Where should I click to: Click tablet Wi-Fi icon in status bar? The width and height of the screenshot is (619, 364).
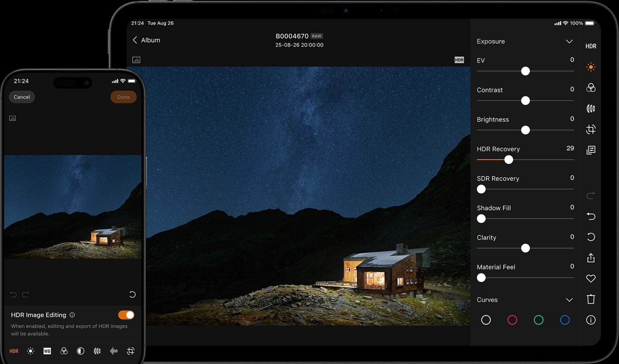point(565,23)
